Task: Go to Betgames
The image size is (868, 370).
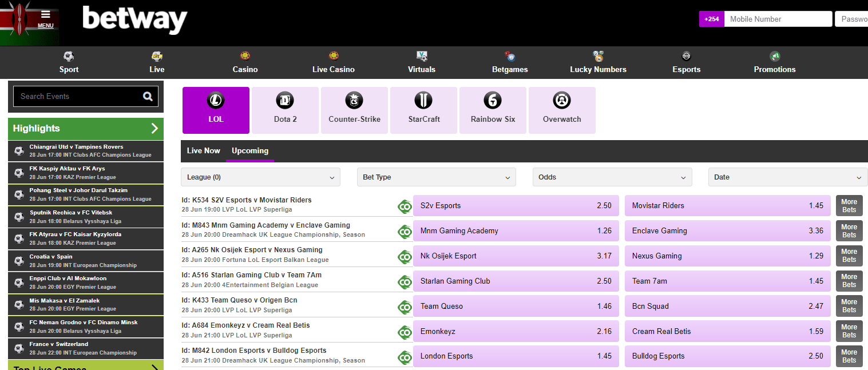Action: click(510, 62)
